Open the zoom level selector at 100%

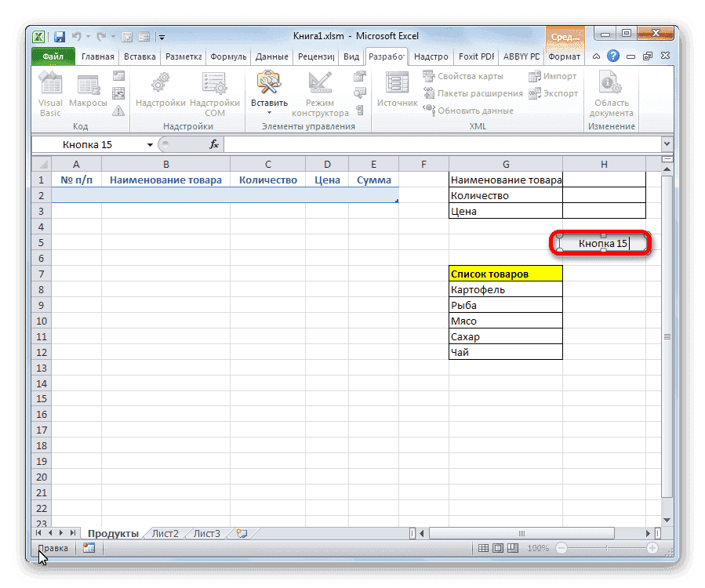point(539,548)
